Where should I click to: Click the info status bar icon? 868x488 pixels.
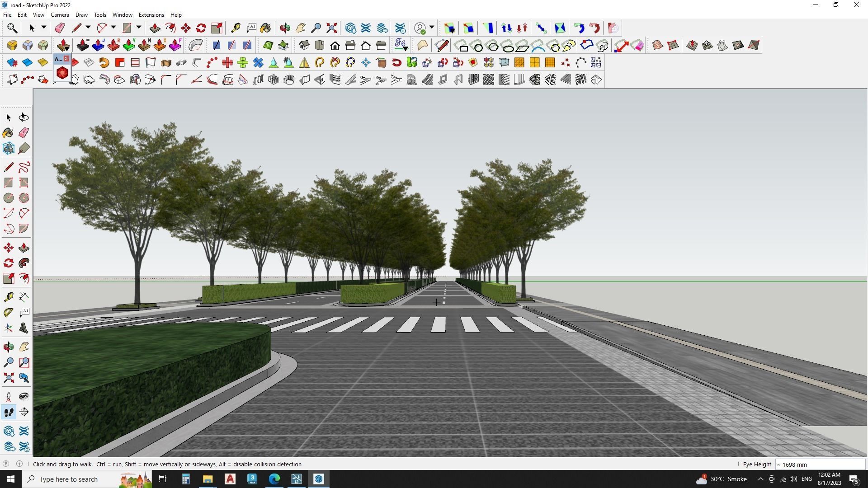tap(19, 464)
